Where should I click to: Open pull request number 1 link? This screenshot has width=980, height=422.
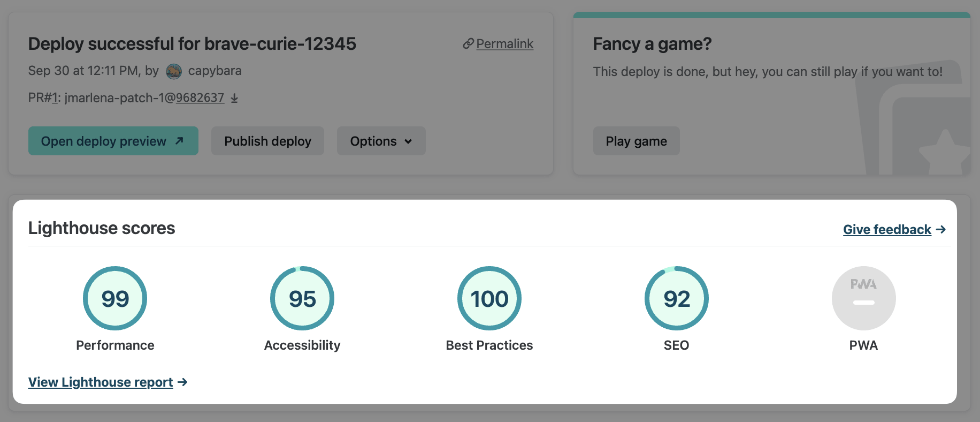[54, 98]
